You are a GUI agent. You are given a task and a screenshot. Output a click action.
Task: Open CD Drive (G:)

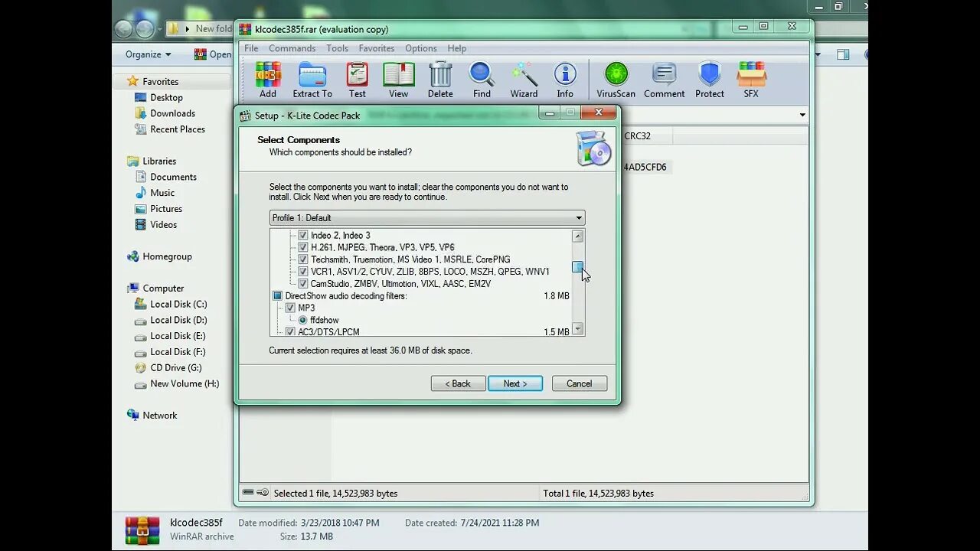[175, 367]
